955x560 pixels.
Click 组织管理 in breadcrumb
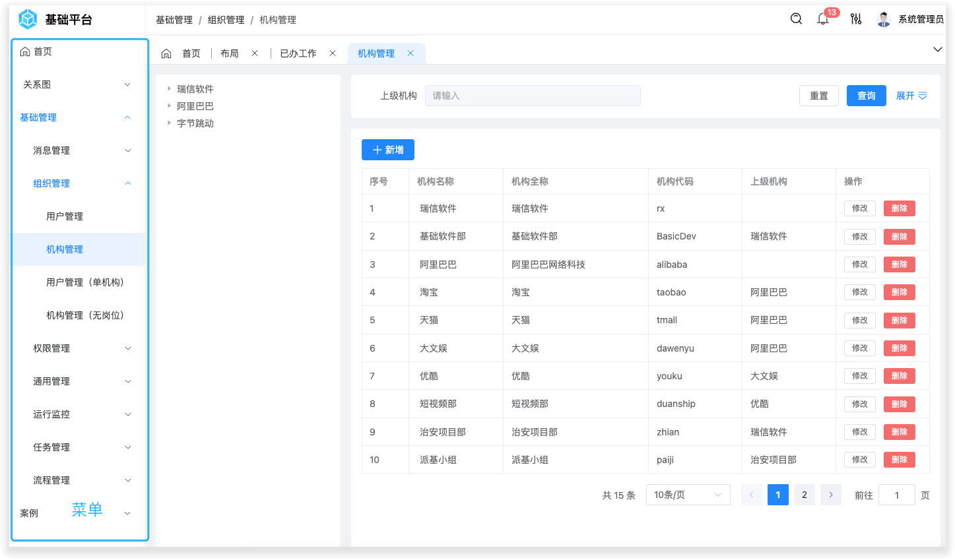pos(226,20)
